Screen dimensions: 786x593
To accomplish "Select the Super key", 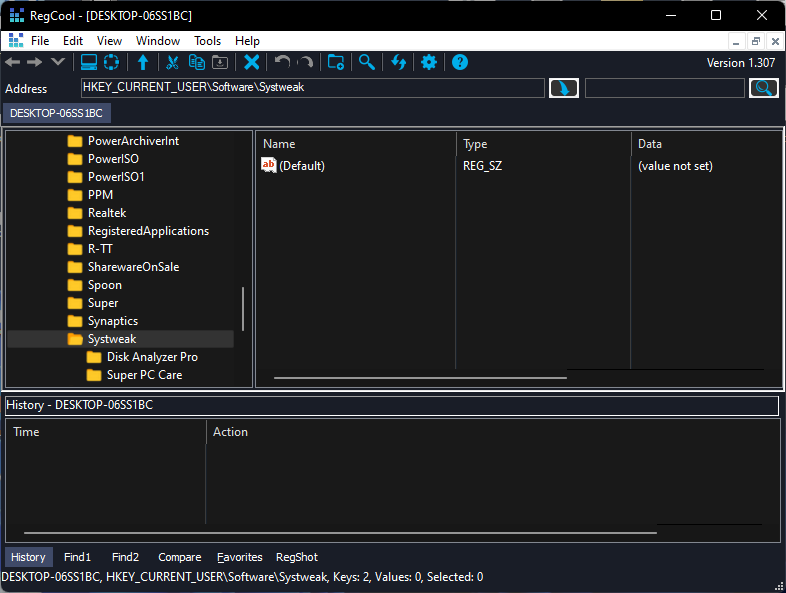I will point(103,303).
